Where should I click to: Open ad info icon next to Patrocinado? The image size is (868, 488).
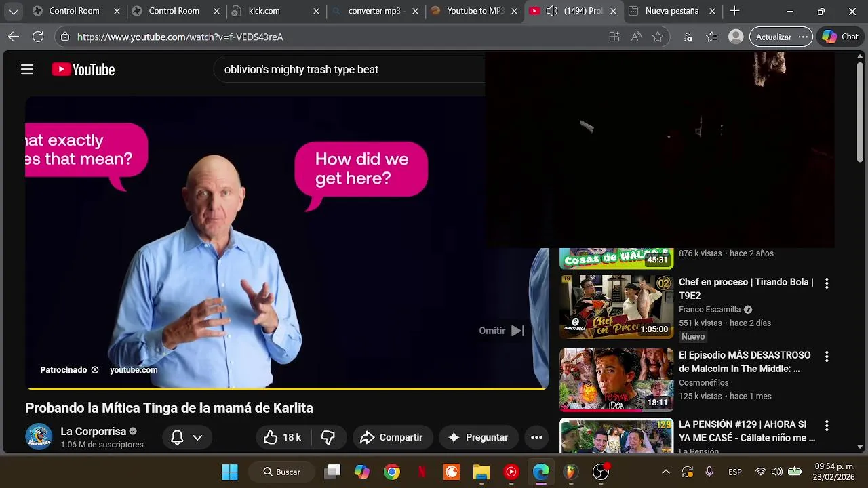click(x=95, y=370)
